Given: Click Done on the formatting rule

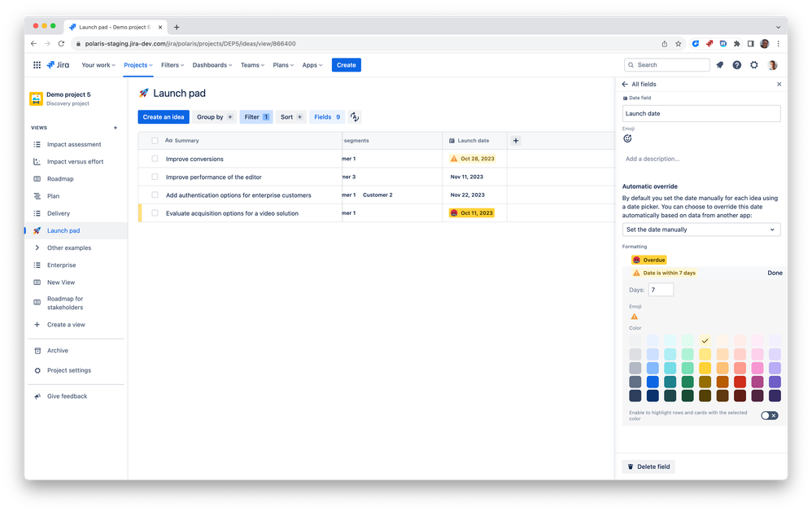Looking at the screenshot, I should point(775,274).
